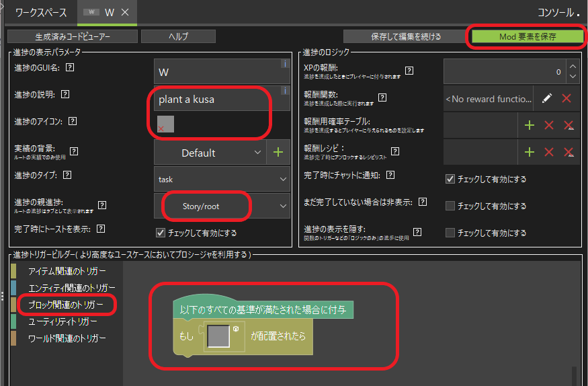588x386 pixels.
Task: Open the 進捗のタイプ dropdown showing task
Action: (x=222, y=180)
